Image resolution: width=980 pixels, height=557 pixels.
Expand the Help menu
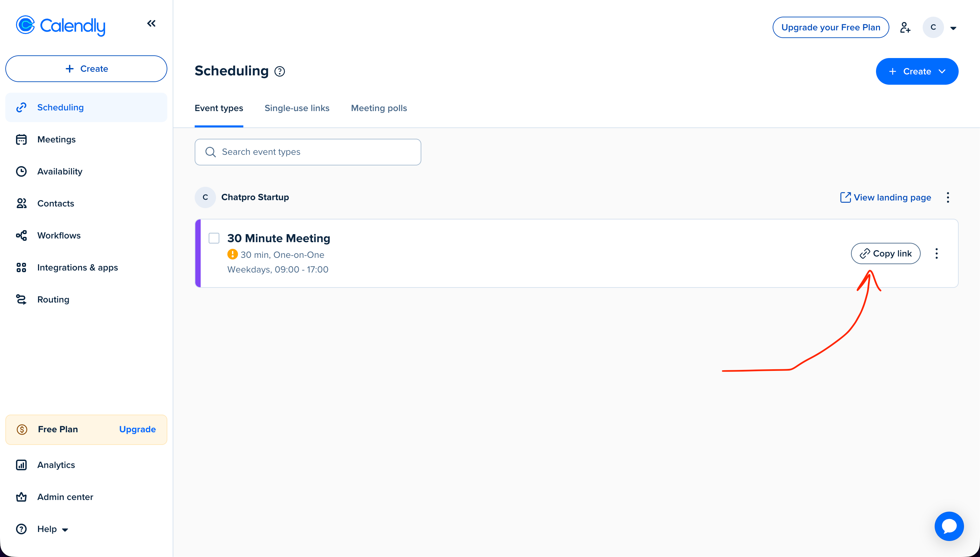click(x=52, y=529)
